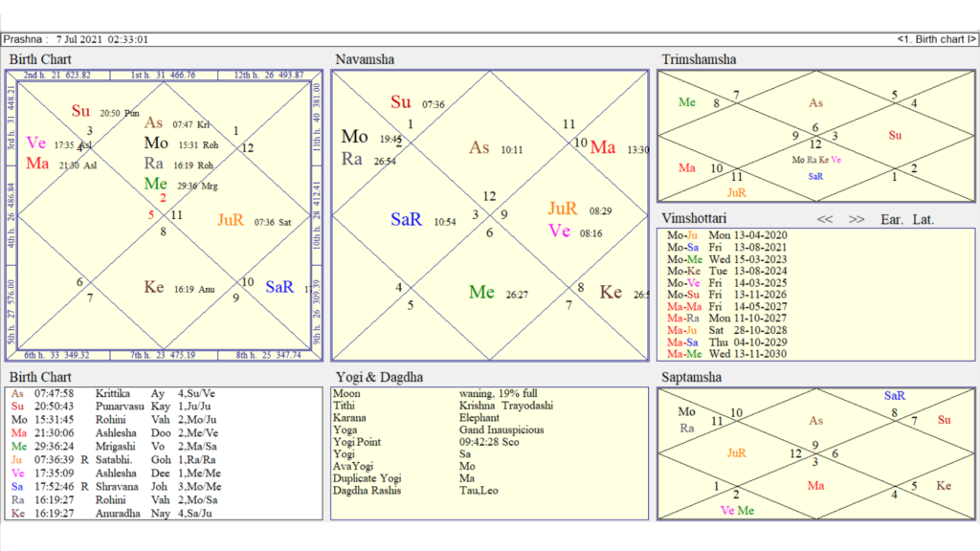Click the Ke row showing Anuradha

pos(112,513)
